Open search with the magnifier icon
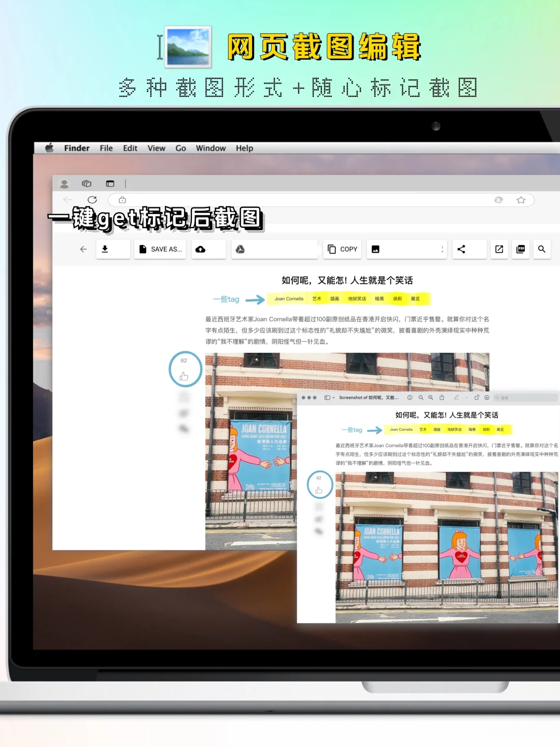 click(542, 249)
